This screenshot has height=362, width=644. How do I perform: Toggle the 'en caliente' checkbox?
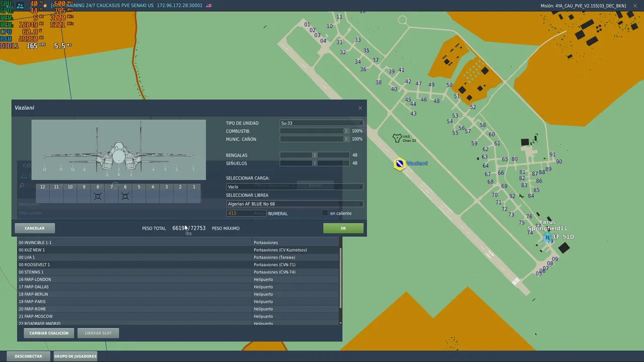325,213
